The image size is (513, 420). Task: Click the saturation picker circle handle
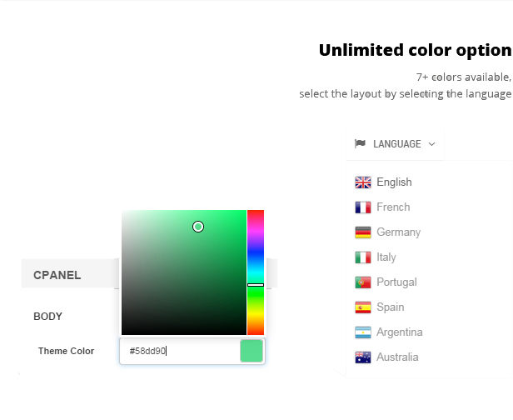pyautogui.click(x=198, y=227)
